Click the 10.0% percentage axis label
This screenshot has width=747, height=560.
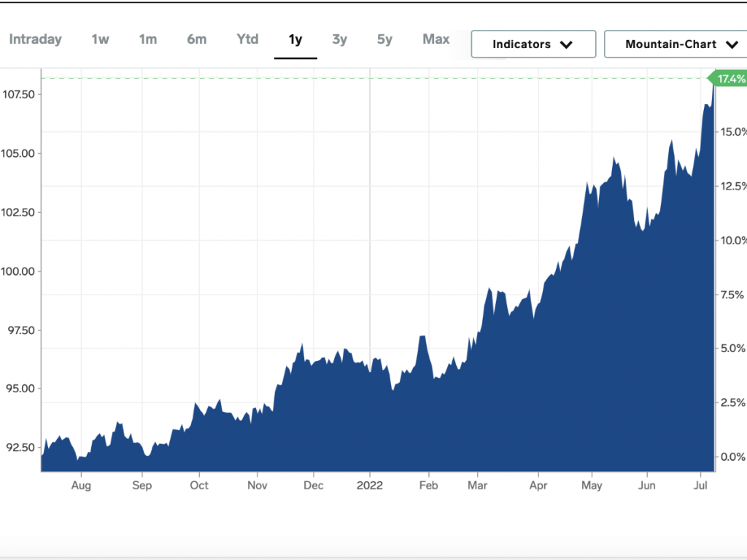(734, 241)
